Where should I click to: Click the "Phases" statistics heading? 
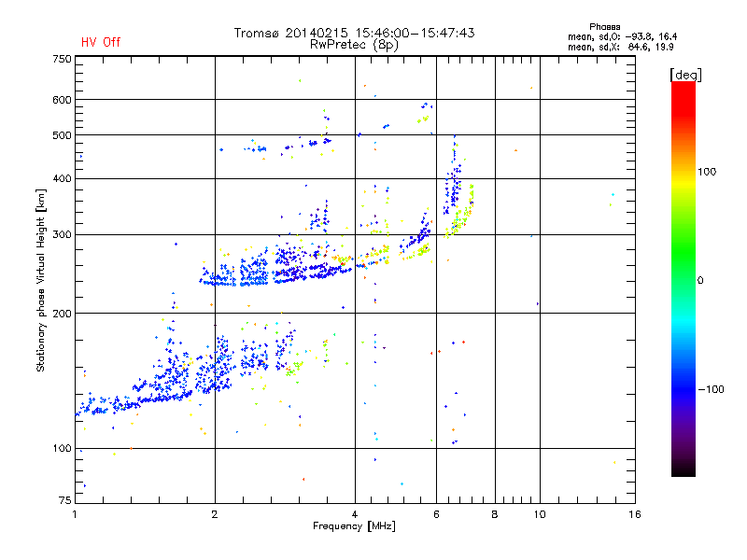[604, 27]
